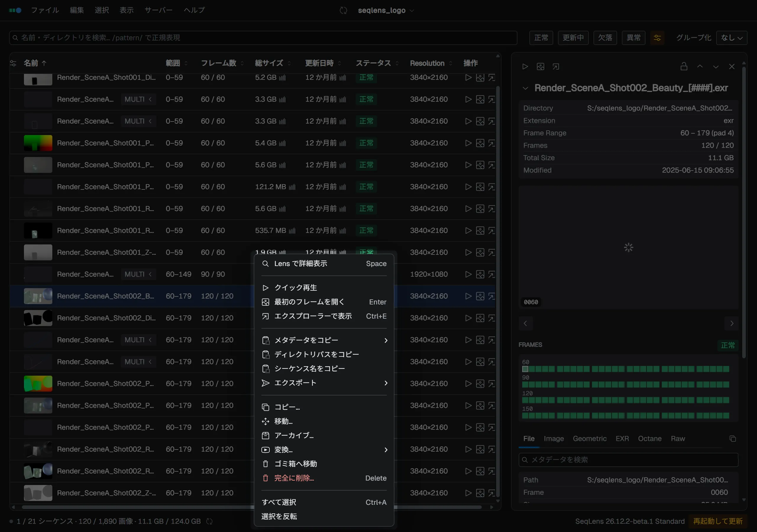Show next frame in preview
757x532 pixels.
coord(732,323)
